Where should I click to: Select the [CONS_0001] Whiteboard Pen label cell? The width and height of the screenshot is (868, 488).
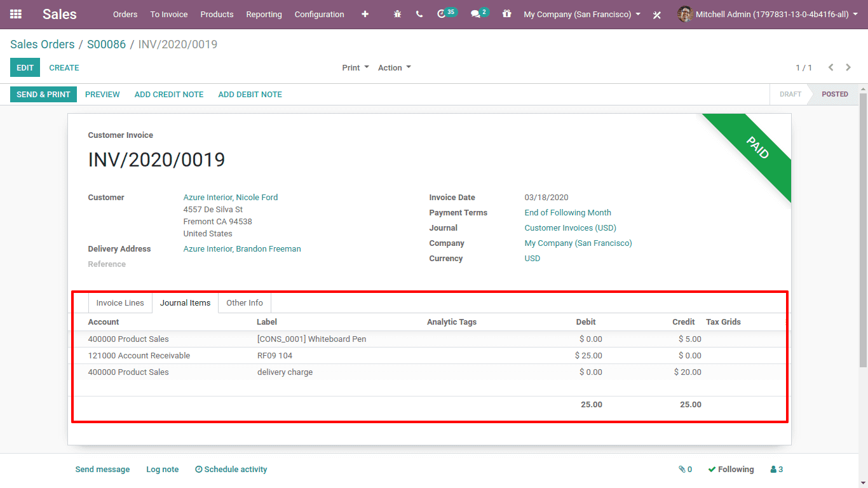311,339
